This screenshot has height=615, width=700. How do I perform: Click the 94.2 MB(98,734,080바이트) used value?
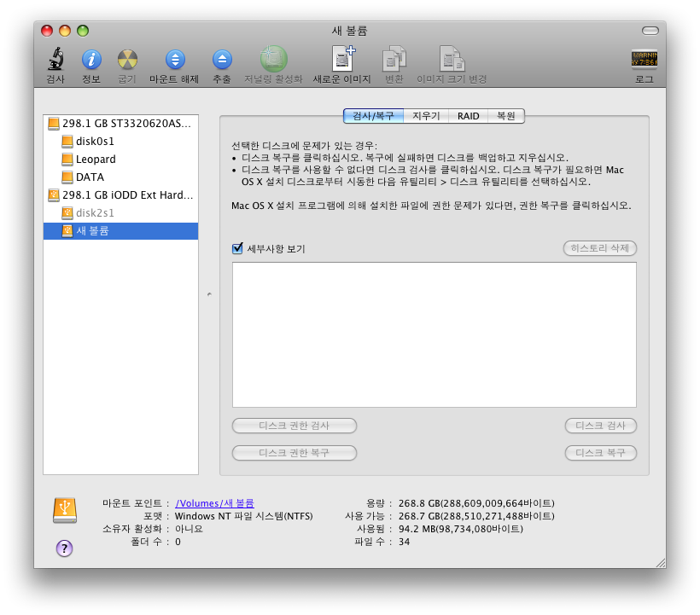461,529
